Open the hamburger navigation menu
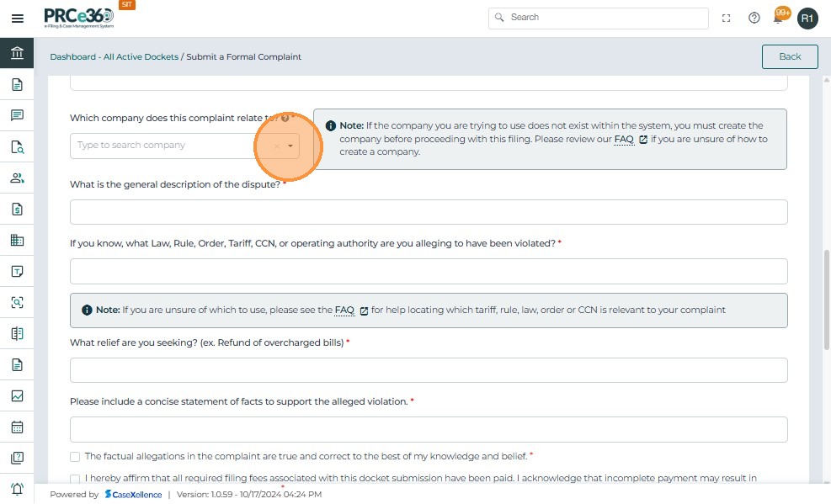 point(17,18)
